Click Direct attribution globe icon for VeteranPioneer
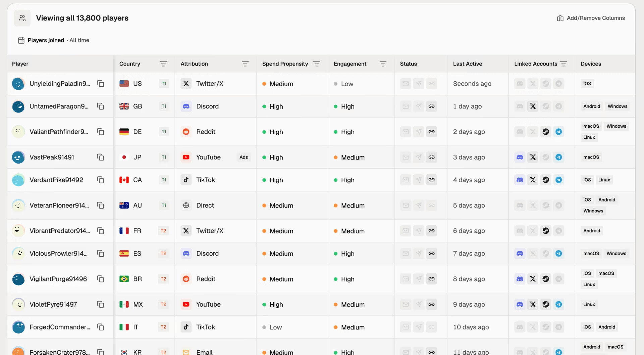The image size is (644, 355). [x=186, y=205]
